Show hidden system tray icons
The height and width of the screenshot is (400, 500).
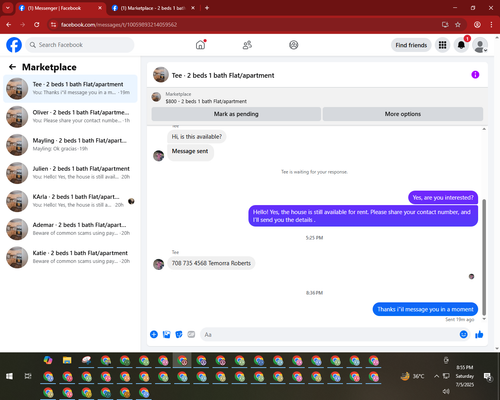(436, 376)
